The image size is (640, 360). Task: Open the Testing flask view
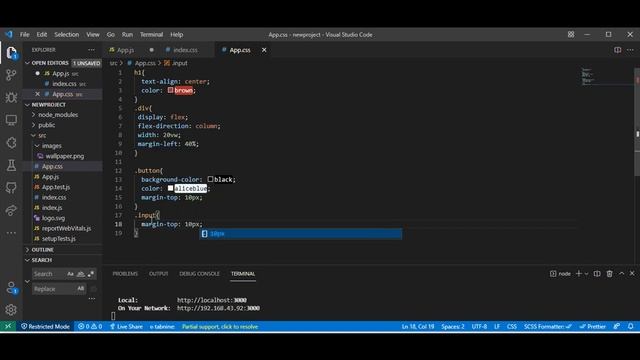pyautogui.click(x=11, y=165)
